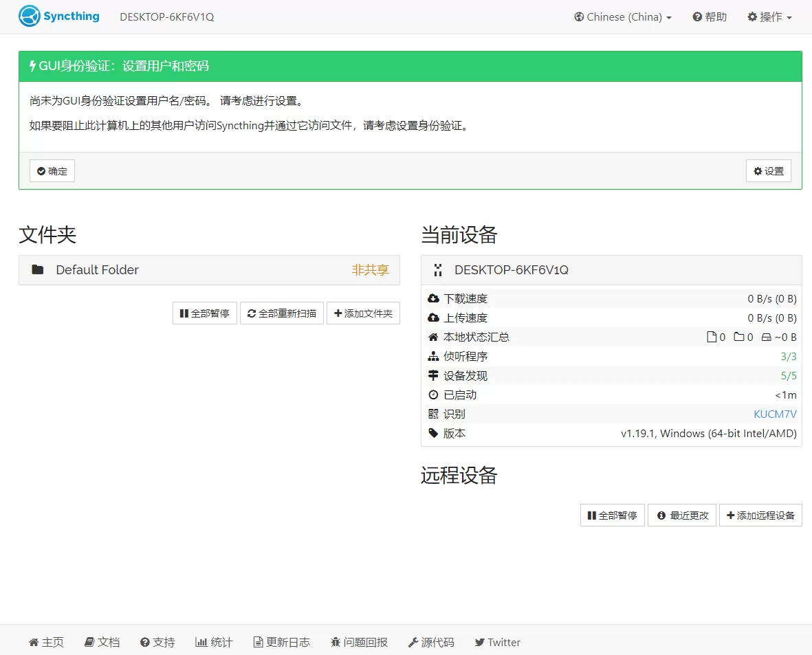Click the tag icon beside 版本
The width and height of the screenshot is (812, 655).
(x=433, y=433)
